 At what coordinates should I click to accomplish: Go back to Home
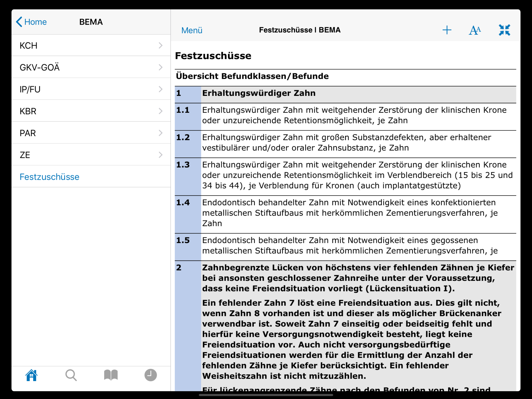[x=31, y=22]
